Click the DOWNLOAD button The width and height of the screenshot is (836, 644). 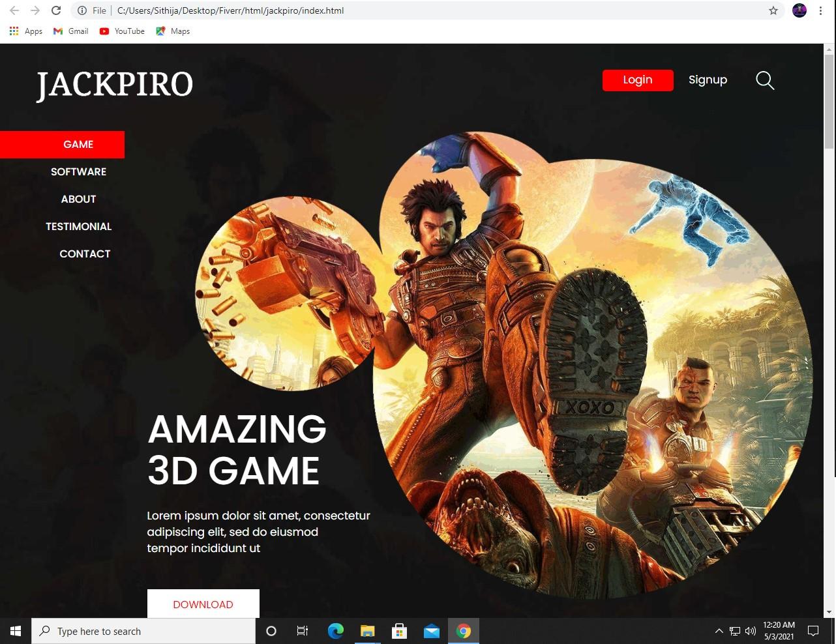pos(203,604)
